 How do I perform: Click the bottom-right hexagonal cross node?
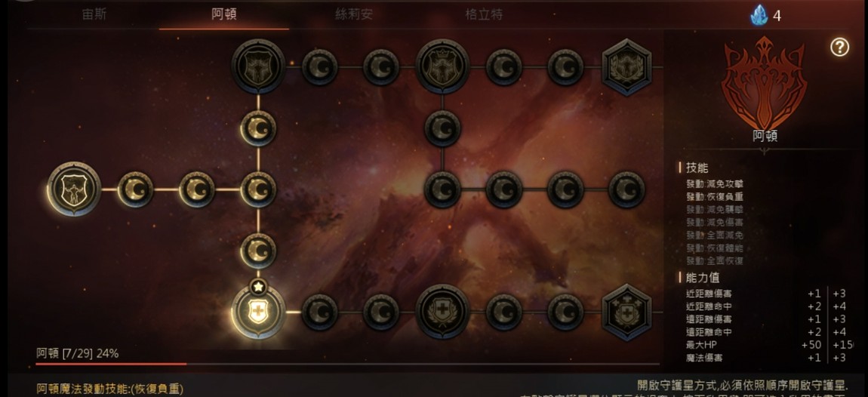tap(626, 312)
